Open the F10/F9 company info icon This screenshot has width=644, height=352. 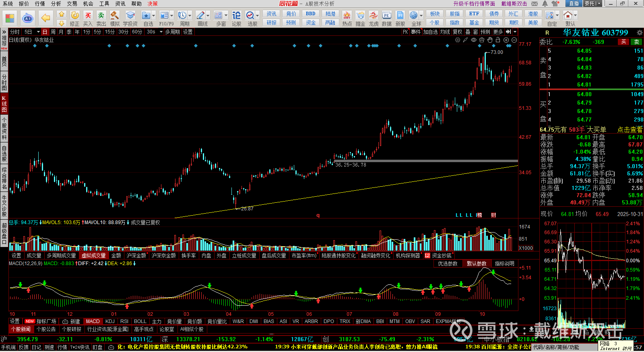click(x=164, y=15)
